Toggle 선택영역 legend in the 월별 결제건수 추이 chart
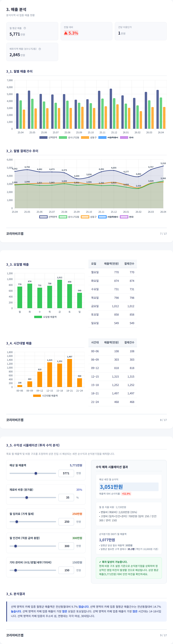The image size is (173, 644). coord(48,217)
